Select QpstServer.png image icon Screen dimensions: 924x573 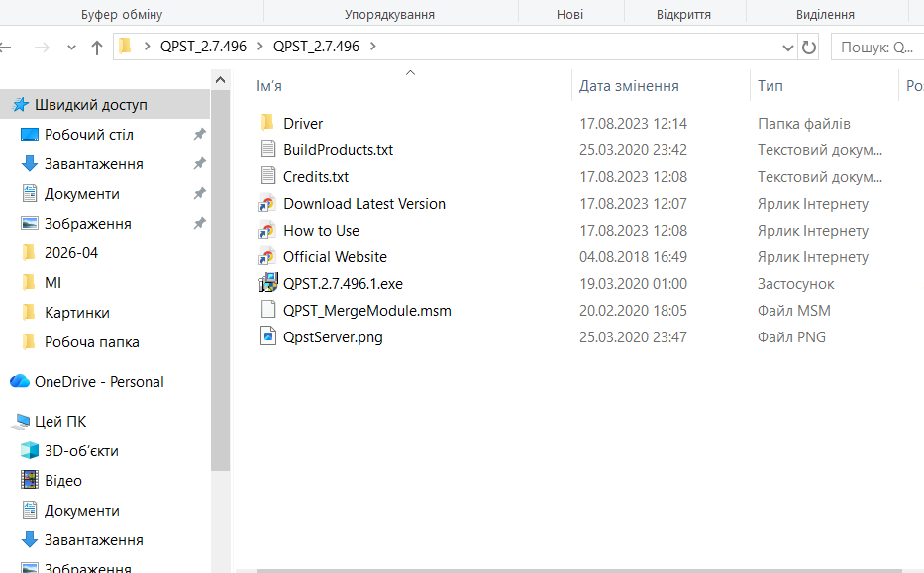[x=268, y=336]
